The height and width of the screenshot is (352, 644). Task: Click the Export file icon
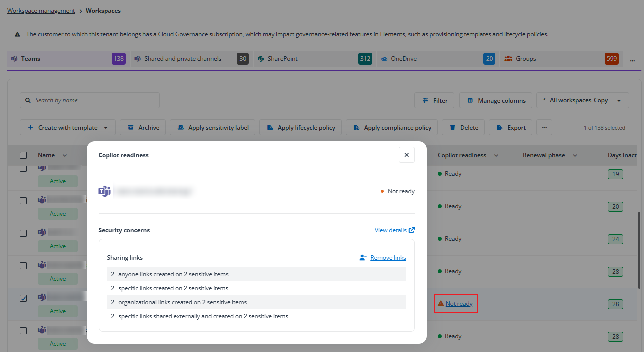pyautogui.click(x=499, y=128)
